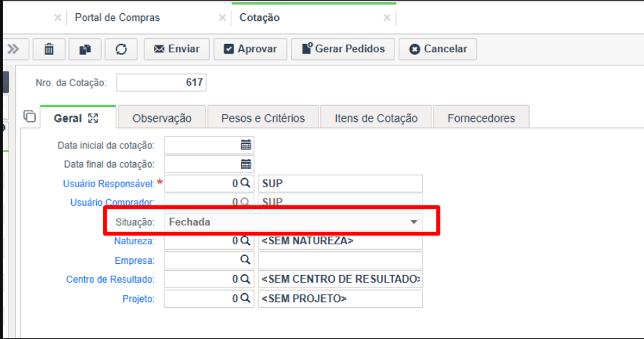Open the Observação tab

162,118
